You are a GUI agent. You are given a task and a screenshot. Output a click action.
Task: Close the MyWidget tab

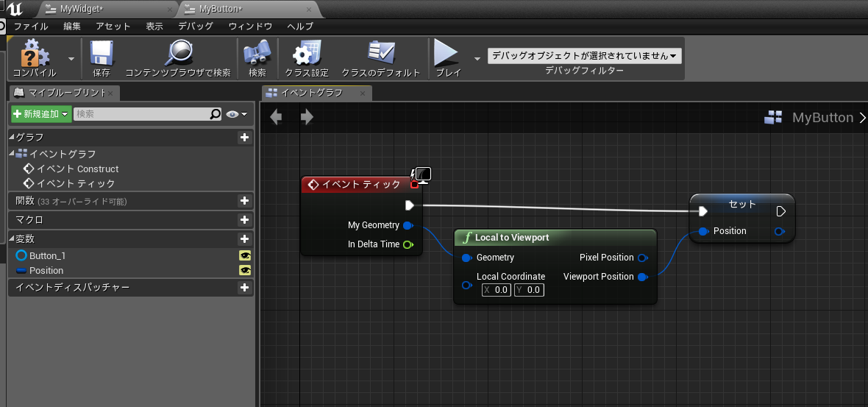click(170, 10)
